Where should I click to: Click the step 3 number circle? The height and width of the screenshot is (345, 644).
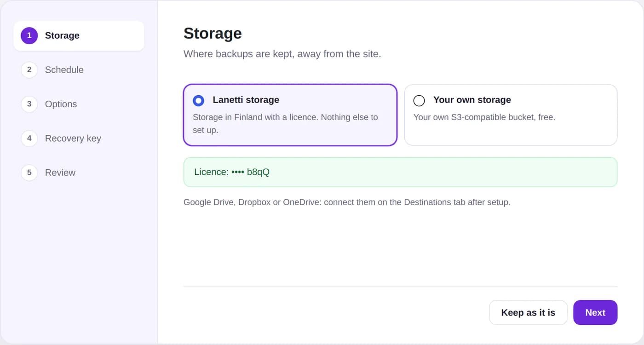click(x=29, y=104)
